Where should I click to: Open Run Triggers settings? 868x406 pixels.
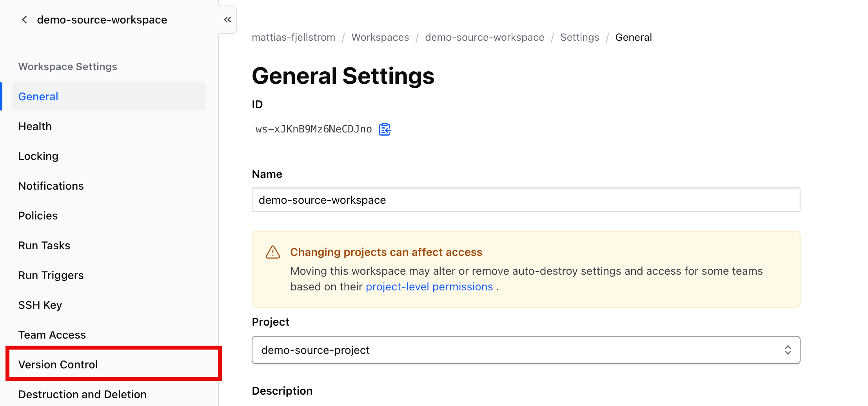pos(51,275)
